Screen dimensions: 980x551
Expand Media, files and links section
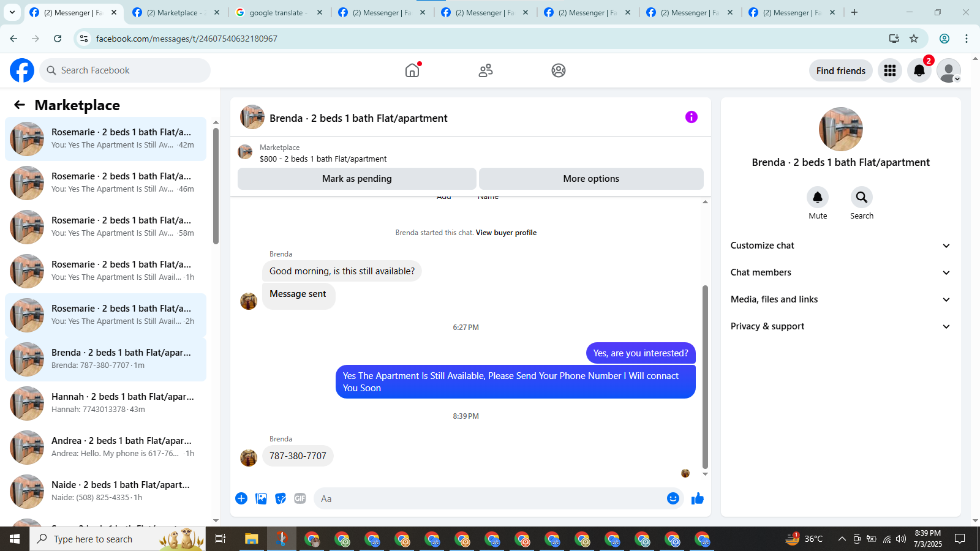click(840, 299)
